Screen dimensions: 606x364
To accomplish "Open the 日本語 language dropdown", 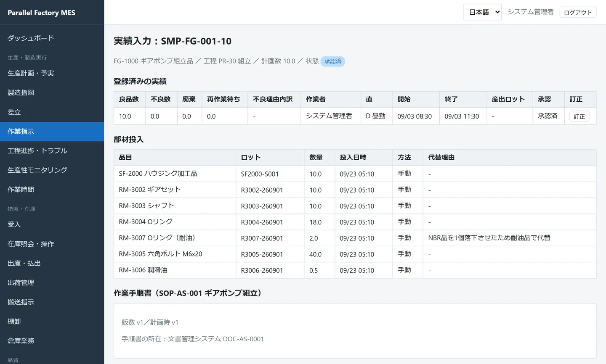I will click(x=482, y=12).
